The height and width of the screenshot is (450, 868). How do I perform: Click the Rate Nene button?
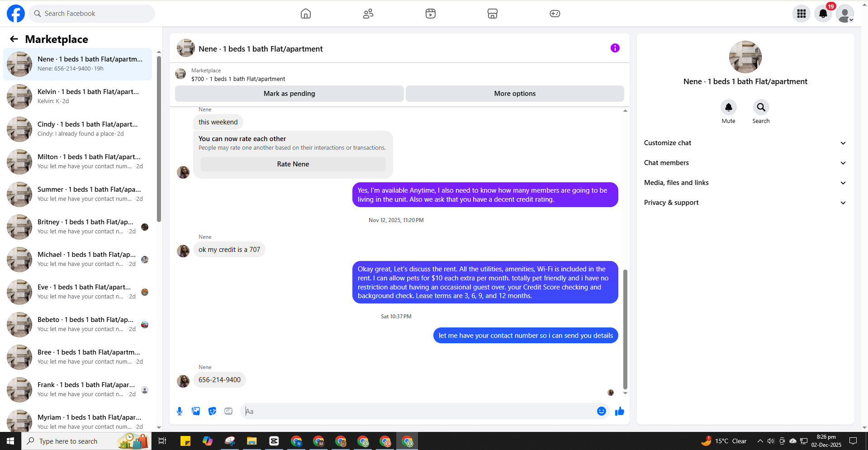(293, 164)
